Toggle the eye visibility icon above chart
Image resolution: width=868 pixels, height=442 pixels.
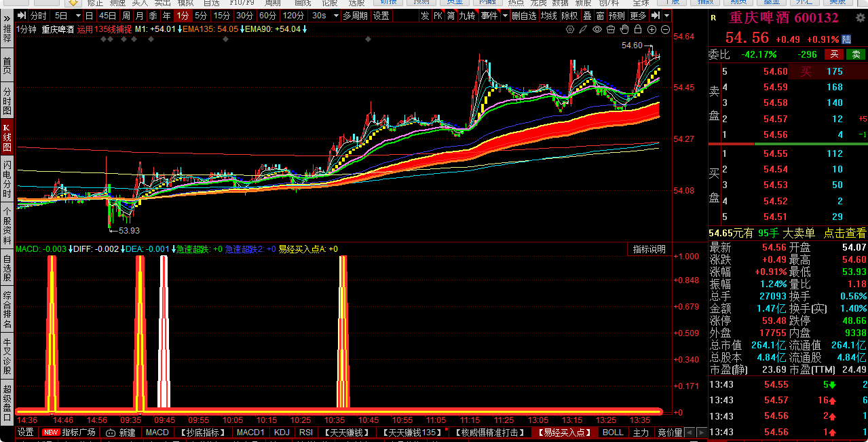point(597,29)
